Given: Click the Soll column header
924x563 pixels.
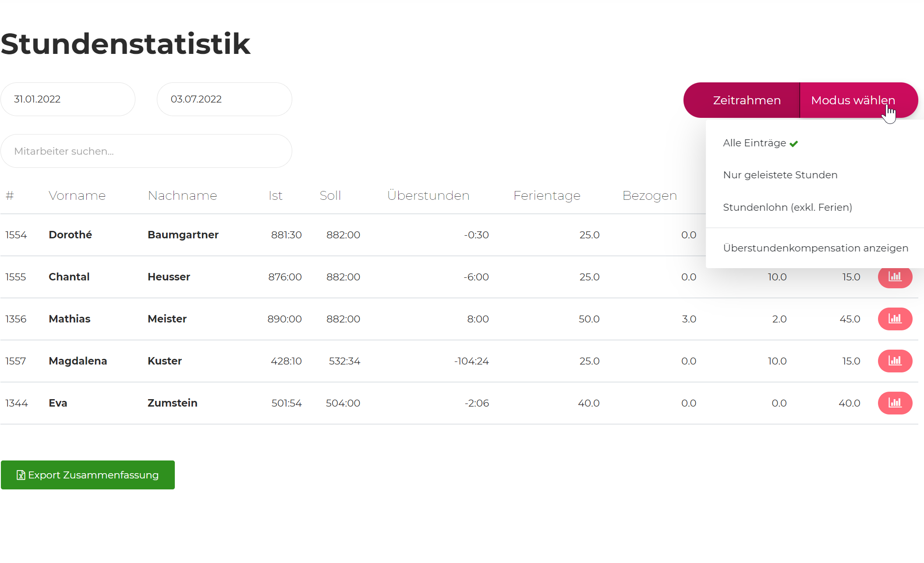Looking at the screenshot, I should click(x=330, y=195).
